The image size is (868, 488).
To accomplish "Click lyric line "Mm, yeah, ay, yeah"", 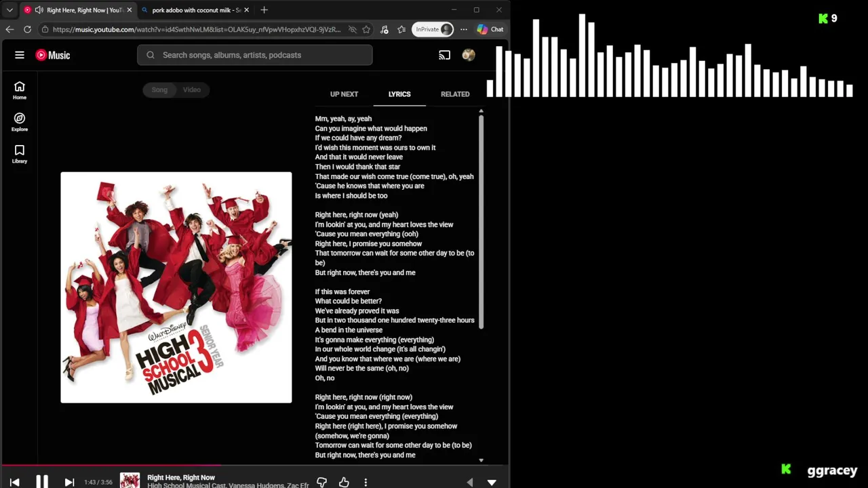I will click(343, 119).
